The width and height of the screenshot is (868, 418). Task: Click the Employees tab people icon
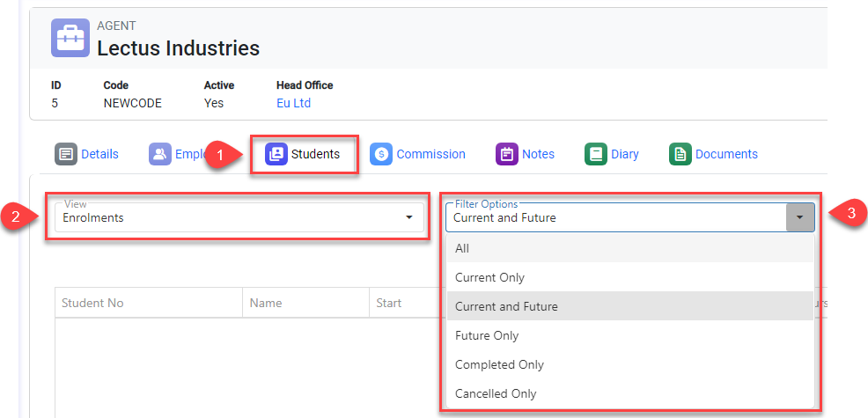[x=160, y=154]
